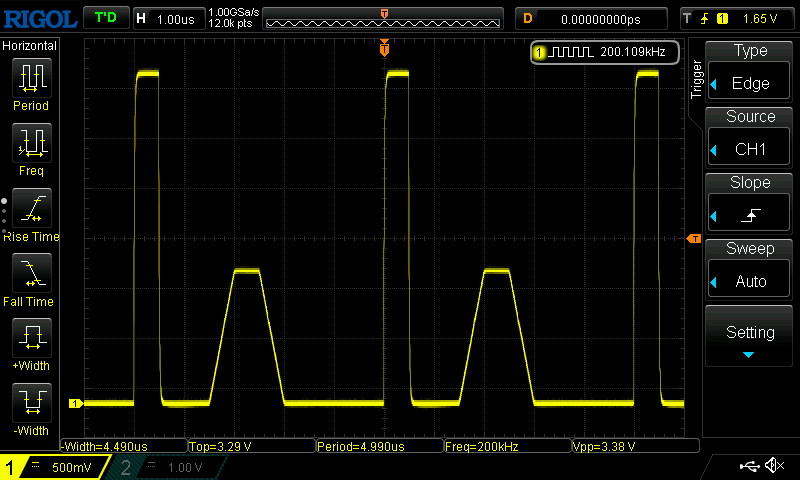Screen dimensions: 800x480
Task: Click the Vpp=3.38 V measurement readout
Action: (x=636, y=446)
